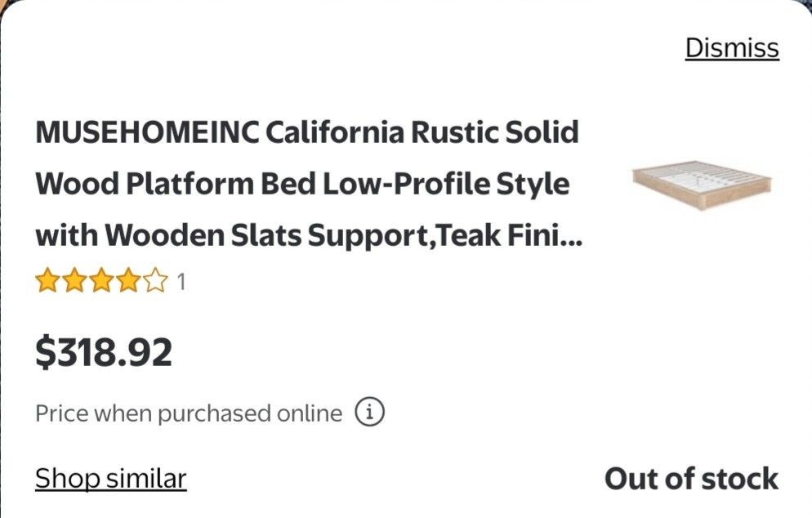This screenshot has width=812, height=518.
Task: Click the Out of stock label
Action: pyautogui.click(x=691, y=479)
